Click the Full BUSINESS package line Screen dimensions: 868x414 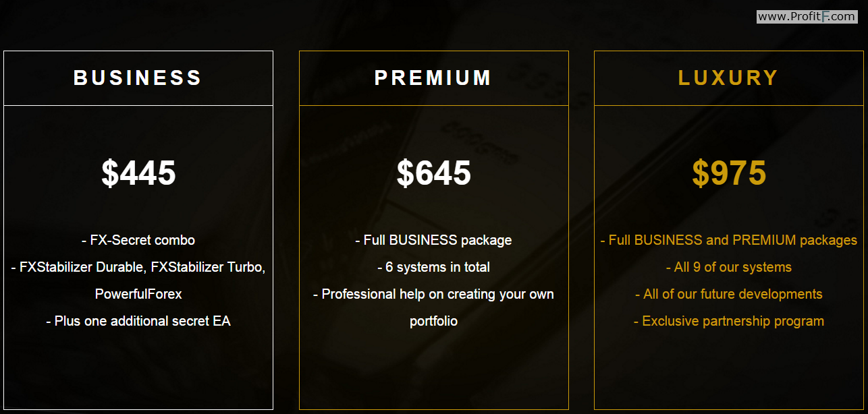pos(433,240)
